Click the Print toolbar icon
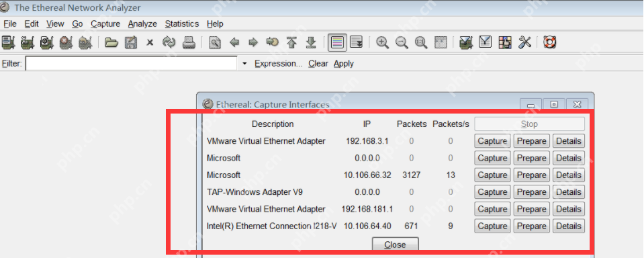Viewport: 644px width, 258px height. click(189, 42)
